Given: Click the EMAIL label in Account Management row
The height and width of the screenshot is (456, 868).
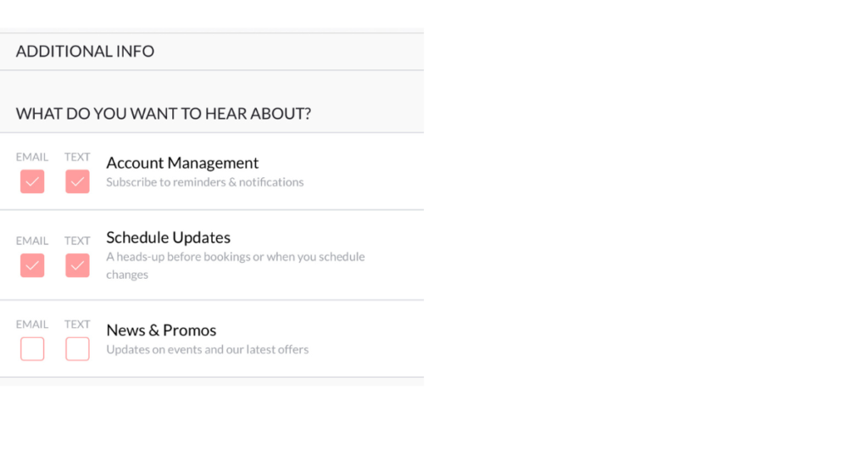Looking at the screenshot, I should point(32,157).
